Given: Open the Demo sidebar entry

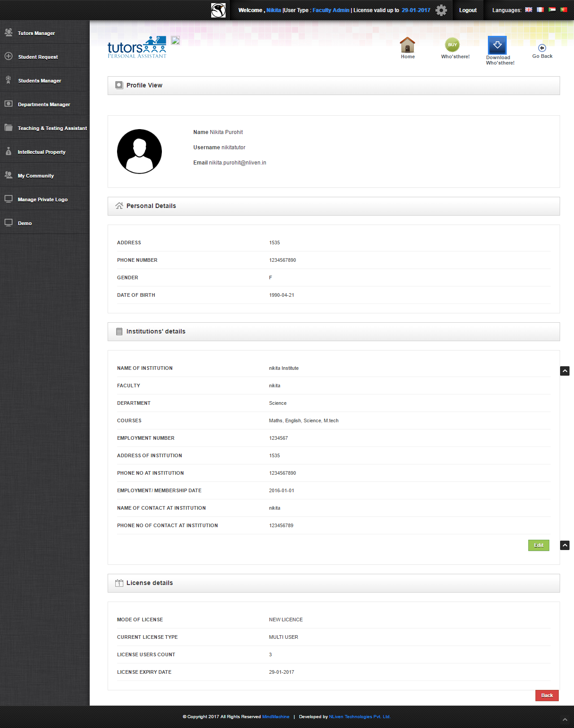Looking at the screenshot, I should [x=45, y=223].
